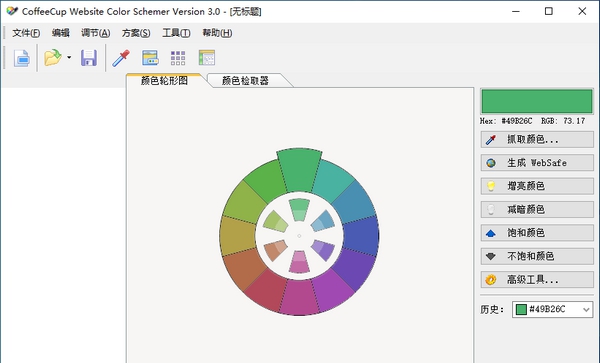Select the eyedropper toolbar icon
600x363 pixels.
[x=121, y=58]
